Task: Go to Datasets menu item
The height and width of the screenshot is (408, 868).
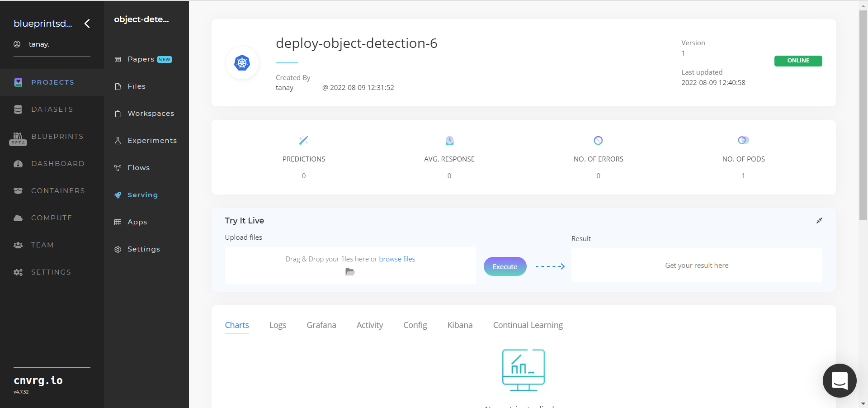Action: [52, 109]
